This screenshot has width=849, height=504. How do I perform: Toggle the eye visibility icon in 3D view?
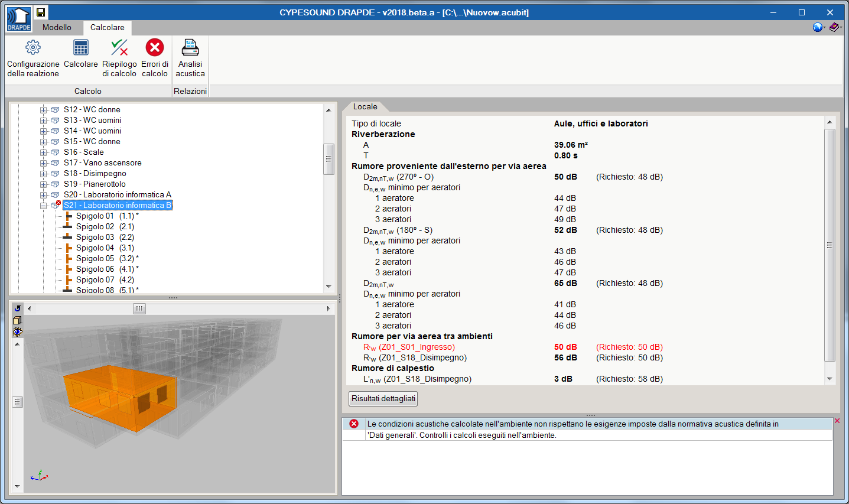pyautogui.click(x=17, y=332)
